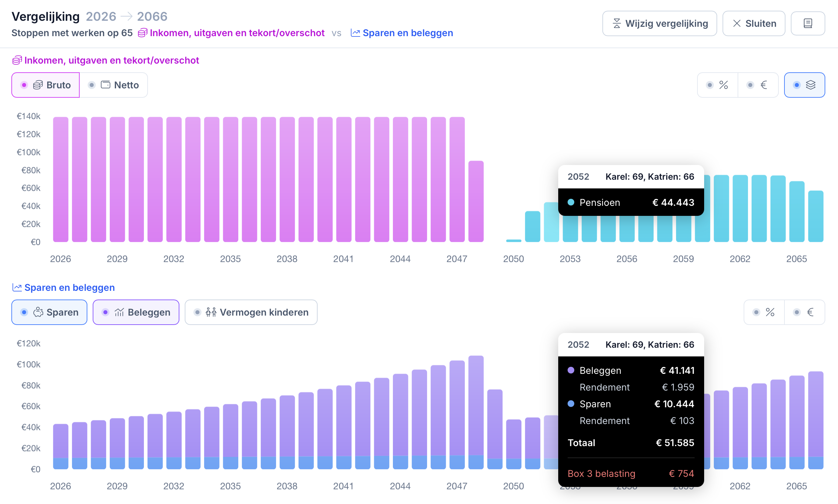Click the 2066 Beleggen bar in savings chart
Viewport: 838px width, 504px height.
816,414
